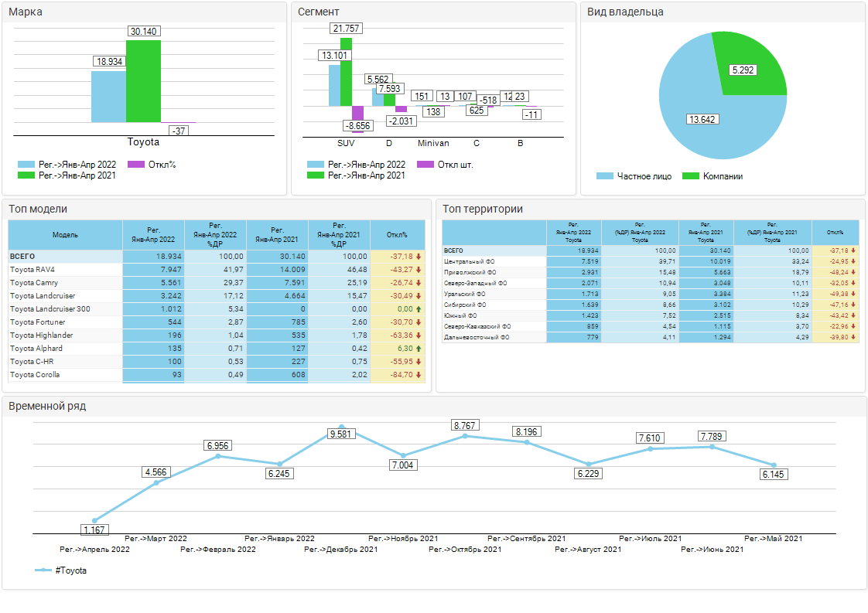Viewport: 868px width, 613px height.
Task: Click the red down arrow in Топ модели ВСЕГО row
Action: tap(419, 257)
